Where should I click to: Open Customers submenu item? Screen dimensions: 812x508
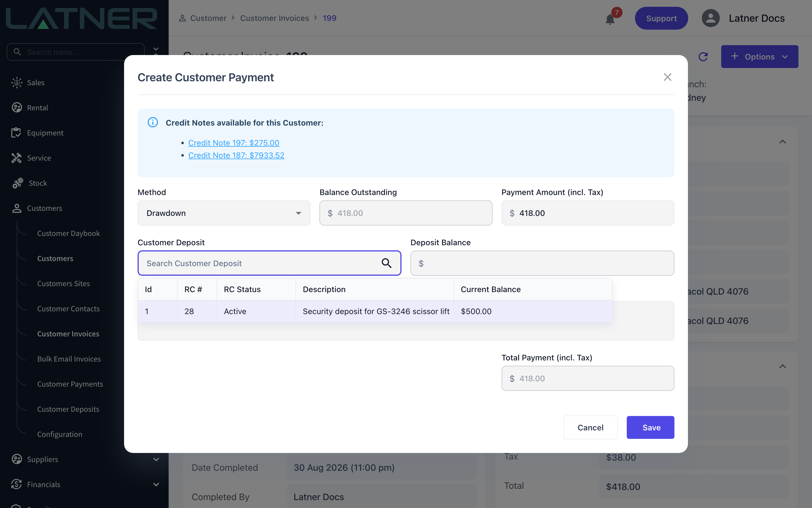click(55, 258)
